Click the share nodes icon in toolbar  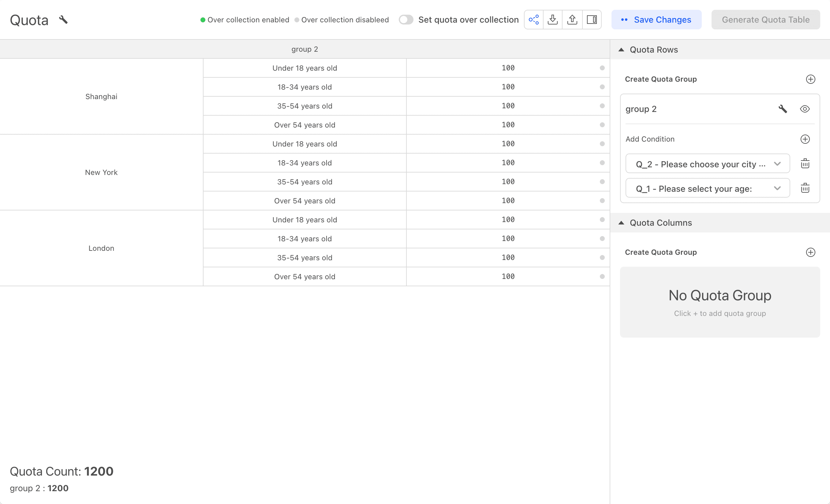tap(533, 20)
